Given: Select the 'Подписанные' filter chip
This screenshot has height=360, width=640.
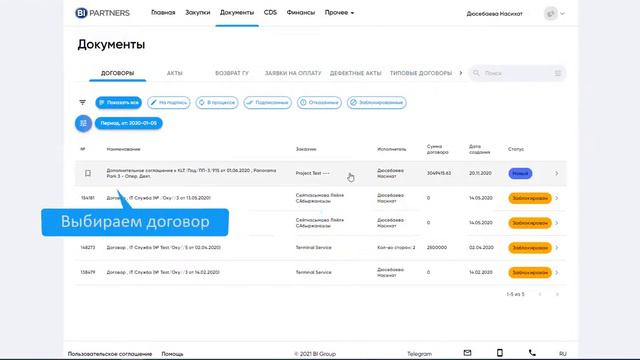Looking at the screenshot, I should point(267,102).
